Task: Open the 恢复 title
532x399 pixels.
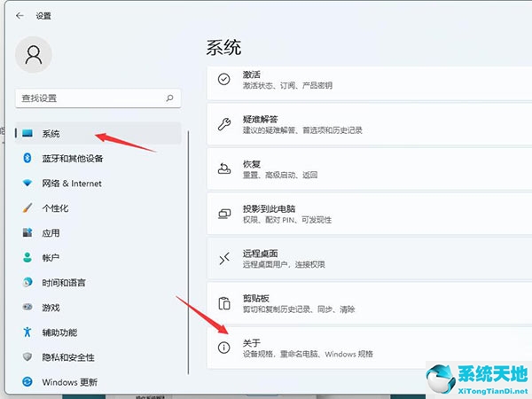Action: click(x=252, y=163)
